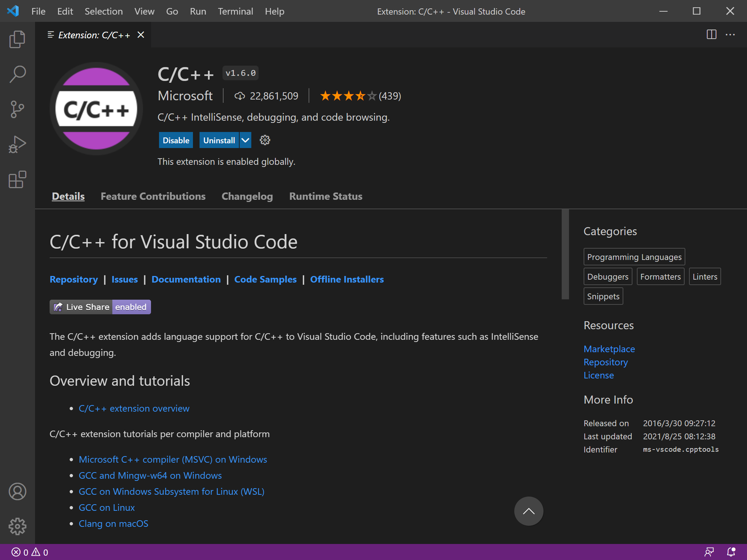Open notifications bell in status bar

[x=731, y=552]
